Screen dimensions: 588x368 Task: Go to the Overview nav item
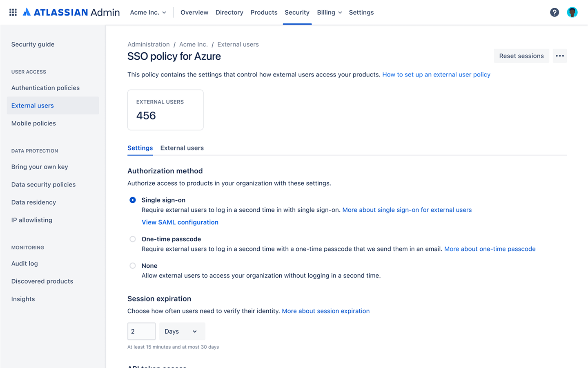(x=194, y=12)
